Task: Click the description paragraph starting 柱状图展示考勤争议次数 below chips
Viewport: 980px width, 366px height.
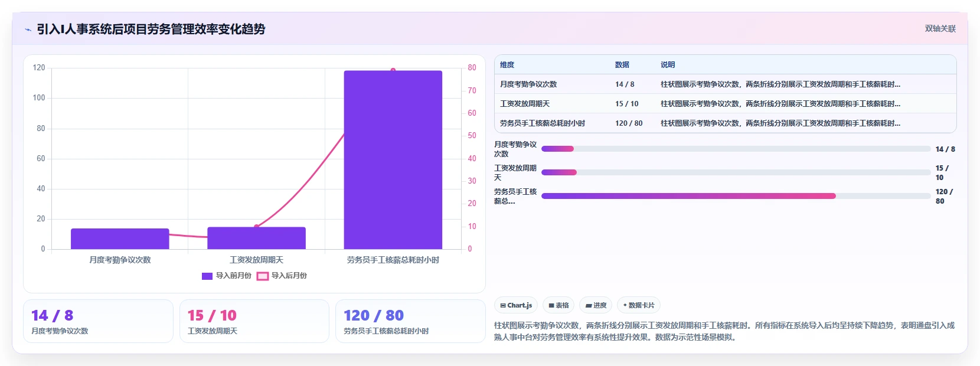Action: pyautogui.click(x=724, y=331)
